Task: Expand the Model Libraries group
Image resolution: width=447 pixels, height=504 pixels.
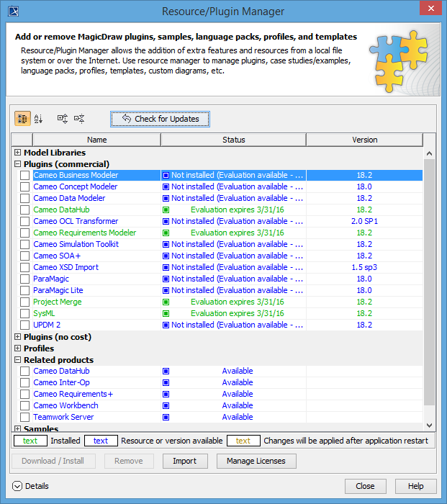Action: pyautogui.click(x=17, y=153)
